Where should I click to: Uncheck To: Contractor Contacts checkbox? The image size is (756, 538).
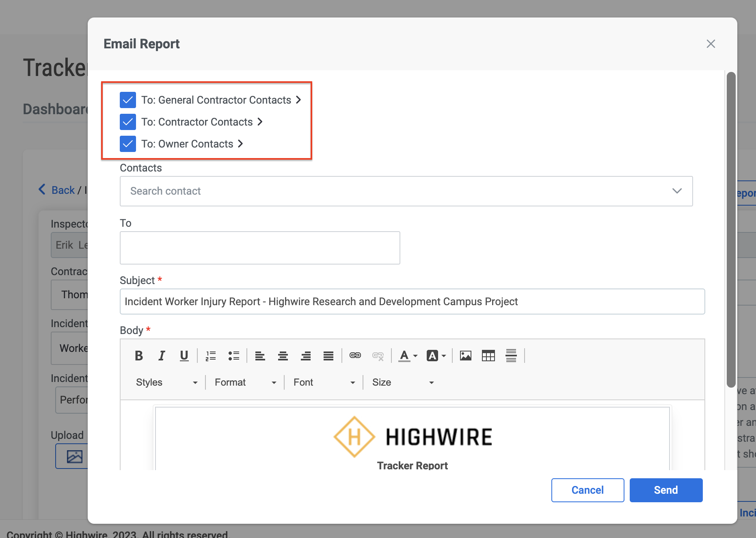(128, 122)
